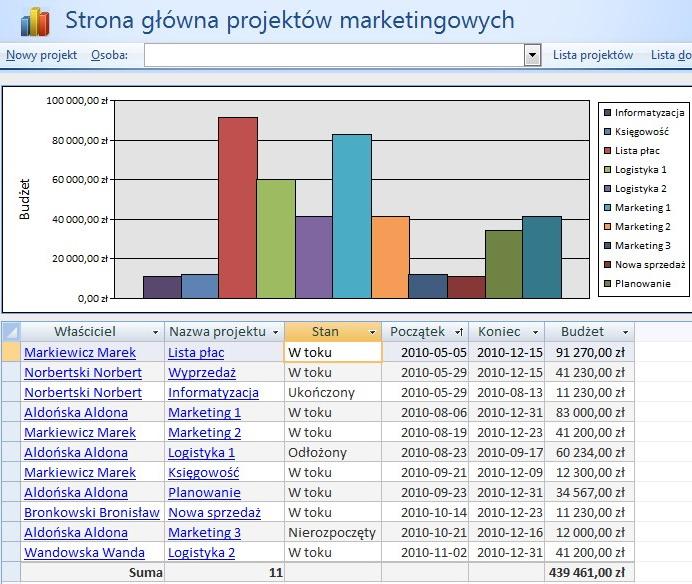Click the Budżet axis title on chart
692x584 pixels.
point(24,199)
